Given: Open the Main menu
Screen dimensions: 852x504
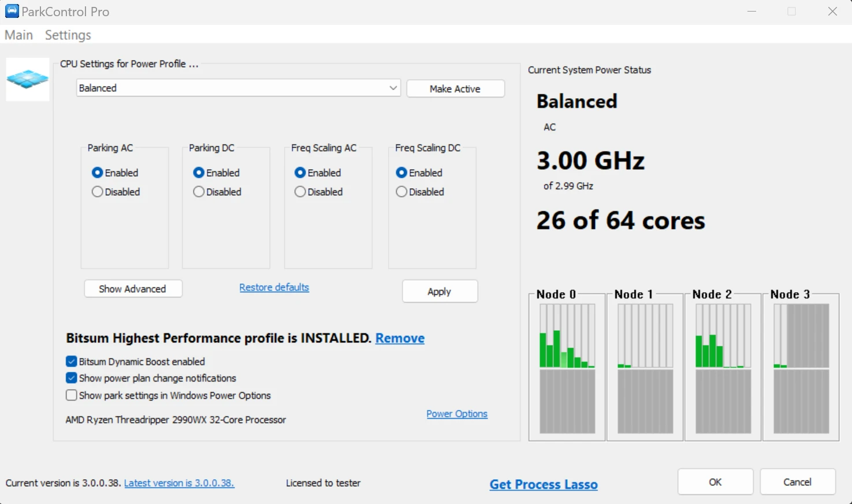Looking at the screenshot, I should (18, 35).
